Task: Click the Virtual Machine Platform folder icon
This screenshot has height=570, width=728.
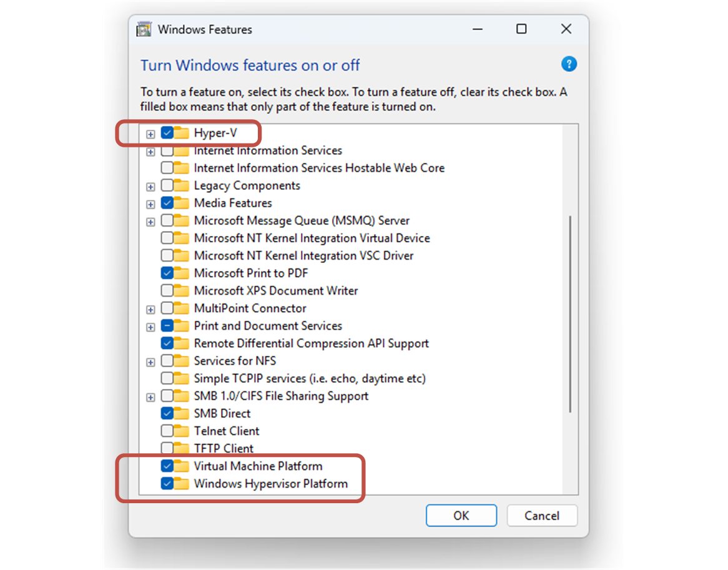Action: click(x=182, y=466)
